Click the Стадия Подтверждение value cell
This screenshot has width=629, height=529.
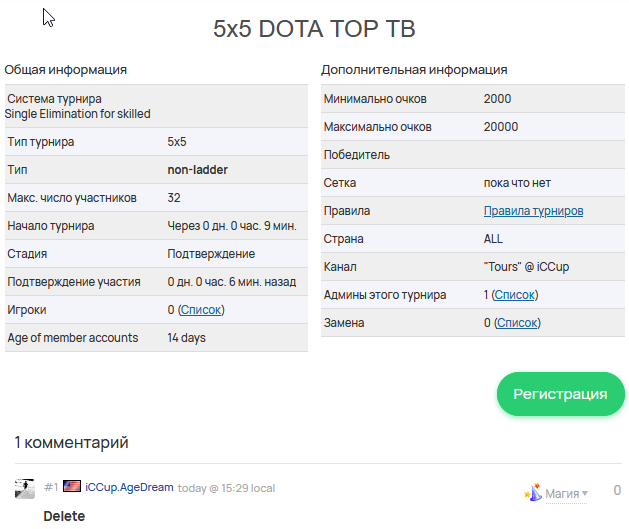211,254
